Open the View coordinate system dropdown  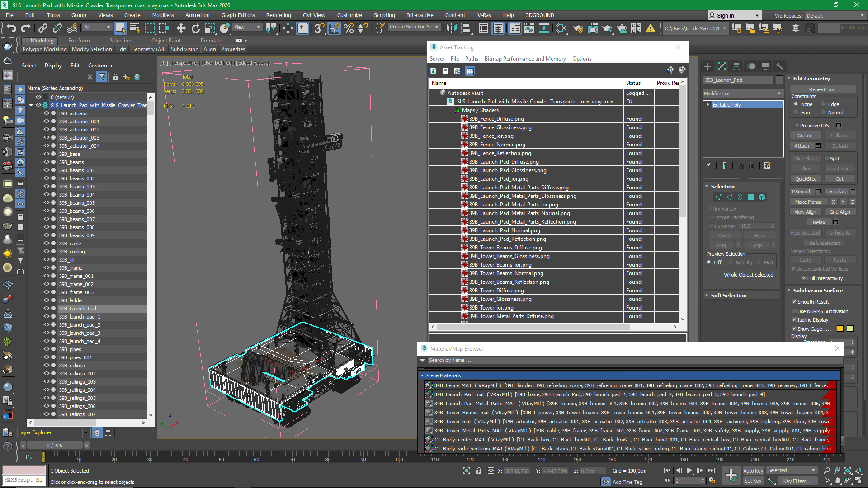click(x=247, y=28)
